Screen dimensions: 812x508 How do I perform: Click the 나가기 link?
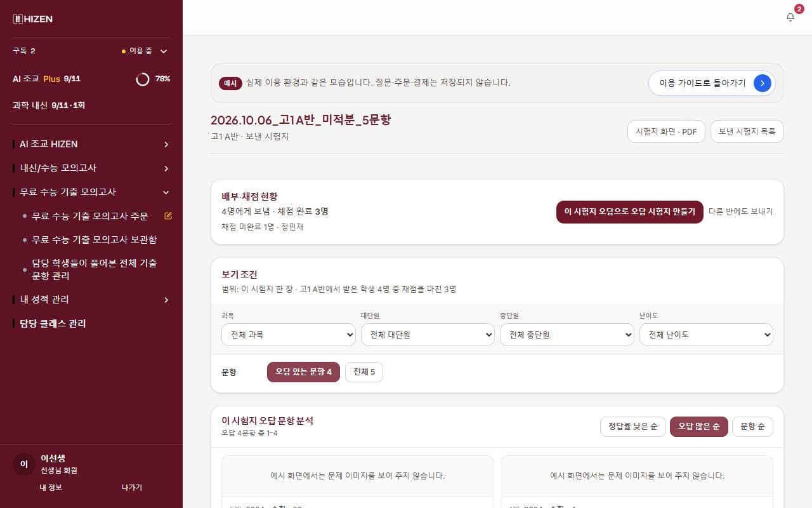click(x=132, y=488)
